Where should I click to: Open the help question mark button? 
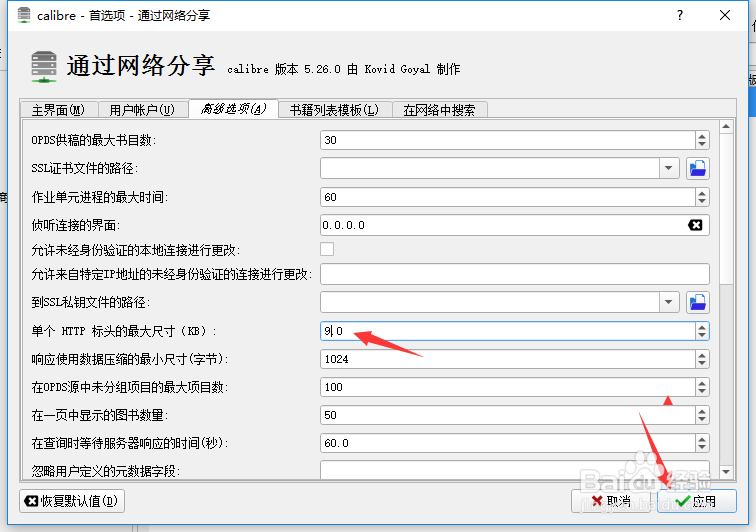pyautogui.click(x=681, y=16)
